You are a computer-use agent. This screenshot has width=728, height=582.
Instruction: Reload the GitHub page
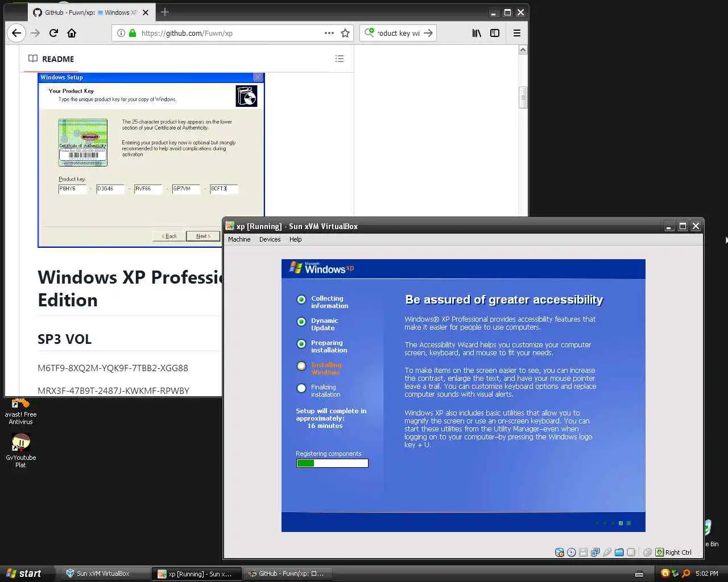coord(53,33)
